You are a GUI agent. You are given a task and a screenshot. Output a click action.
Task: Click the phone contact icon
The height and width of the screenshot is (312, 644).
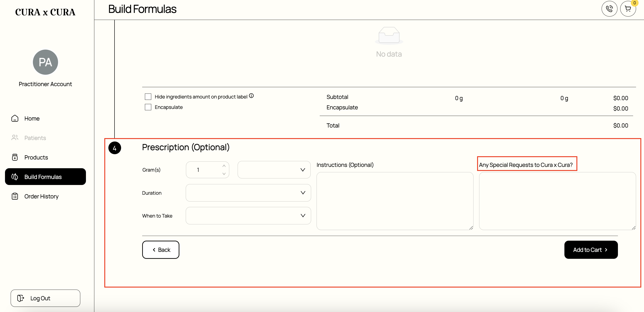[609, 9]
